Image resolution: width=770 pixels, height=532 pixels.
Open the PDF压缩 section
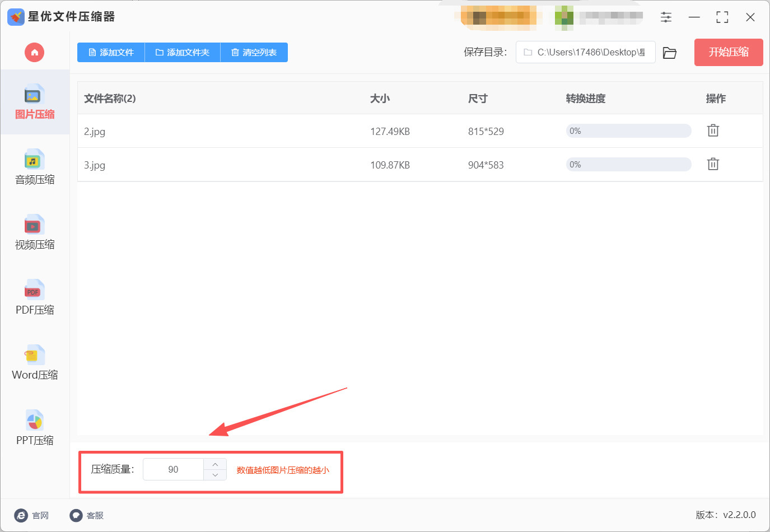pyautogui.click(x=35, y=297)
